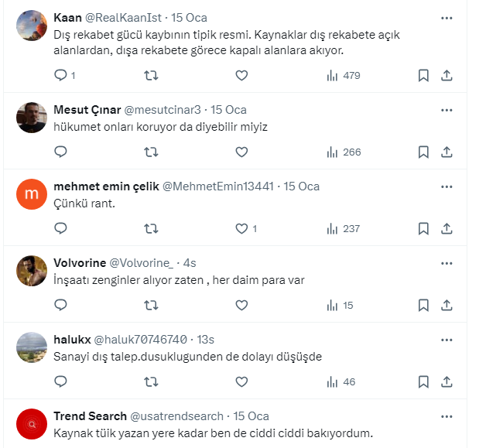Screen dimensions: 479x448
Task: Click Trend Search's red avatar
Action: [x=31, y=424]
